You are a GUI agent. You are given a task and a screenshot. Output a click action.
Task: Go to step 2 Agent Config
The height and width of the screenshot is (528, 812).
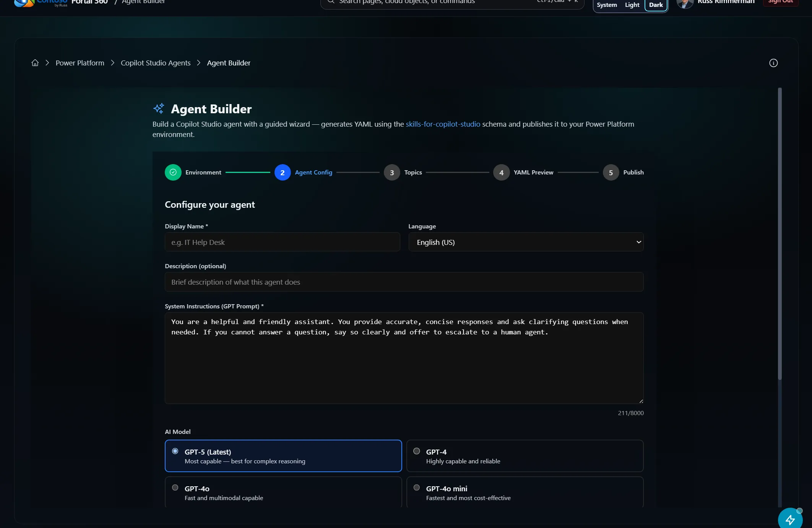(304, 172)
